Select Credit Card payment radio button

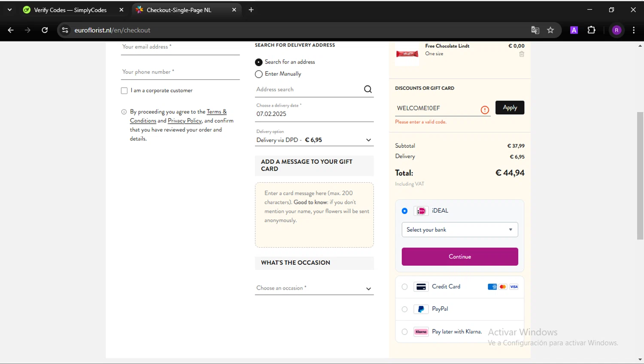404,287
